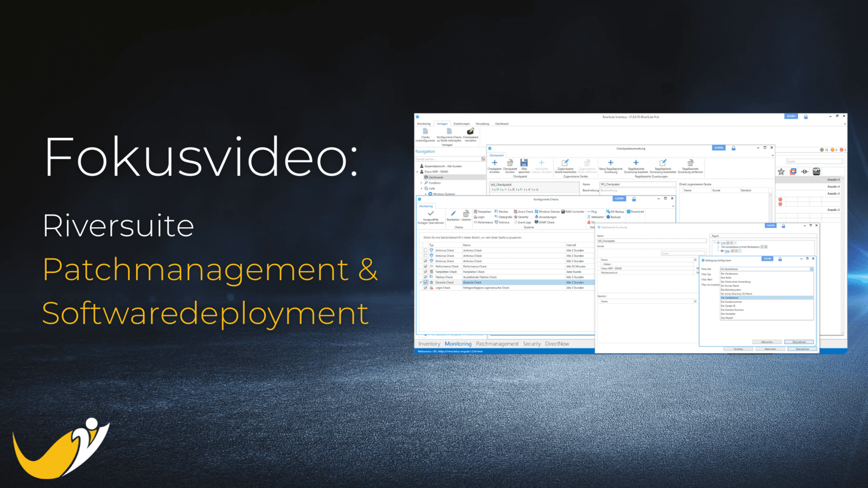The image size is (868, 488).
Task: Click Zugewiesene Geräte bearbeiten icon
Action: pyautogui.click(x=565, y=163)
